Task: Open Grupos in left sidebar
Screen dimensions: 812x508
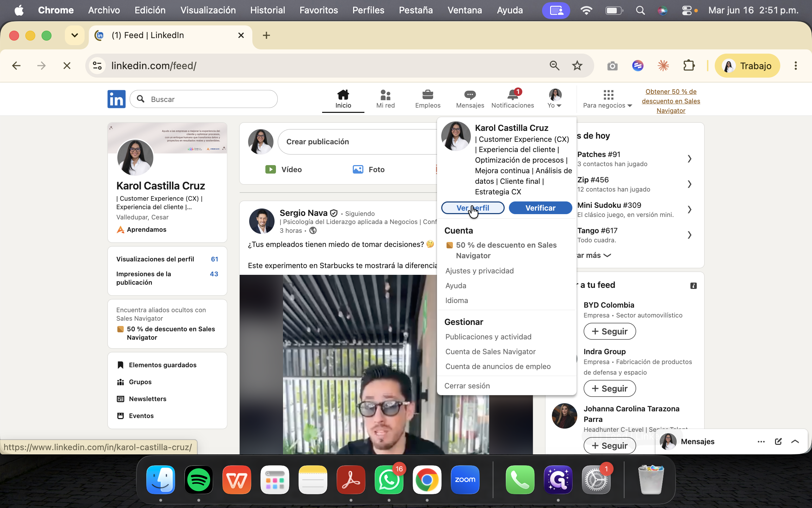Action: [x=134, y=382]
